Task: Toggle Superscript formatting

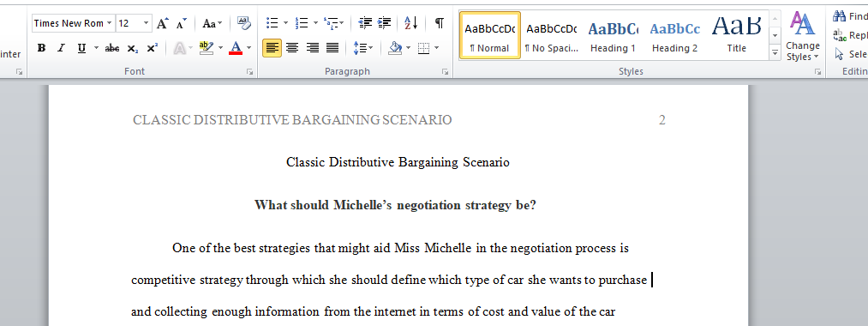Action: [153, 48]
